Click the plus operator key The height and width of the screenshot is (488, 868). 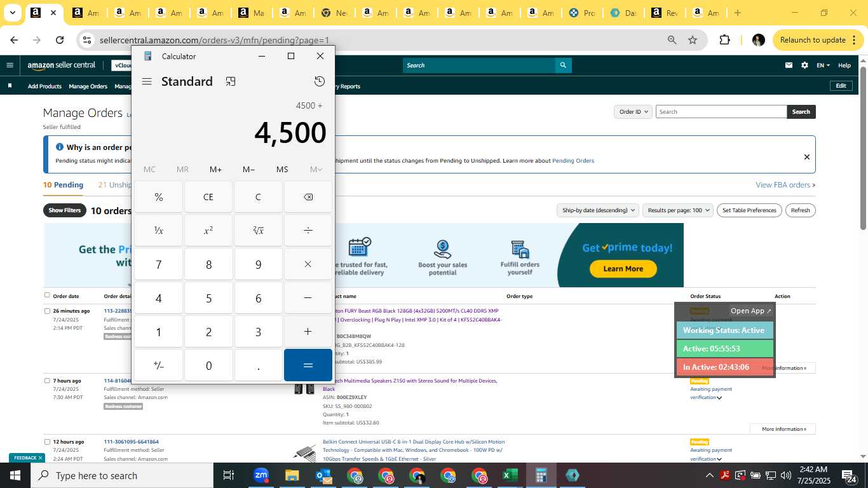(308, 332)
